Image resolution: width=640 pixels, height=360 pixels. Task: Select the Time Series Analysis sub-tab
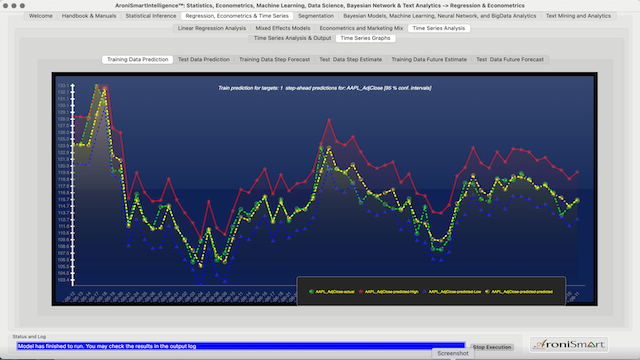(x=439, y=28)
